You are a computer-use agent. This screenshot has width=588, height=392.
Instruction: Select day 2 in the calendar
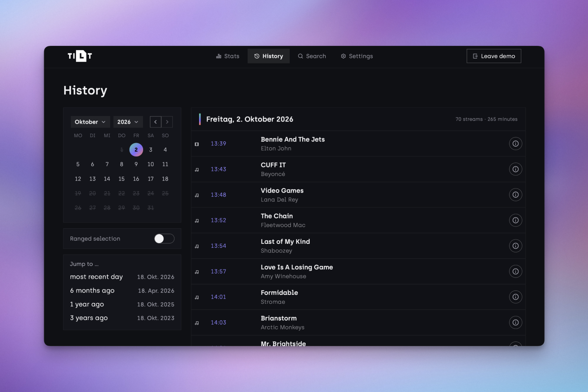(136, 150)
